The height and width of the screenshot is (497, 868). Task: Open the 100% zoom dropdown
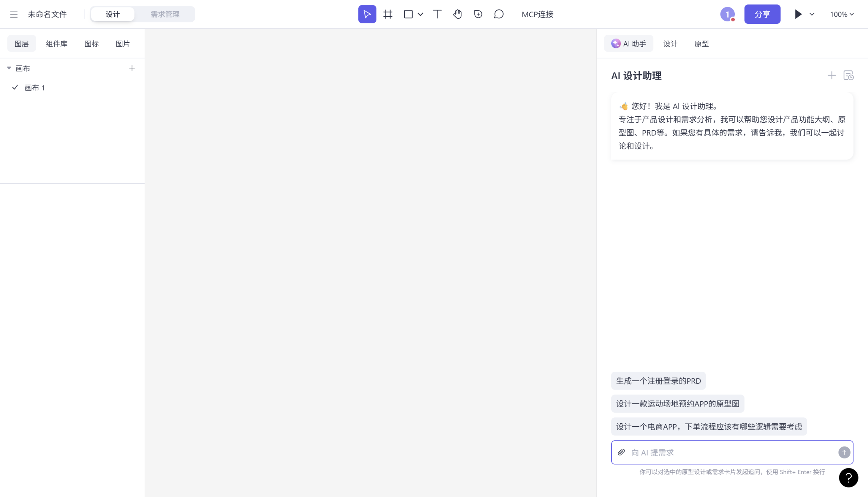tap(842, 14)
